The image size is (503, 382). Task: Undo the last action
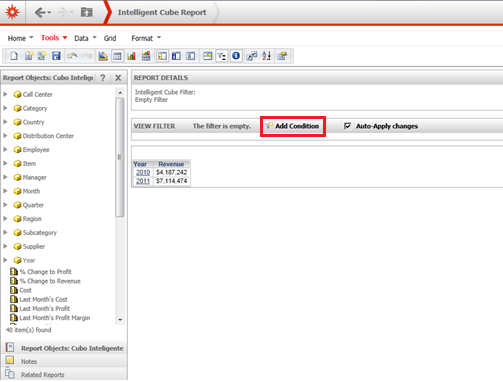point(72,56)
